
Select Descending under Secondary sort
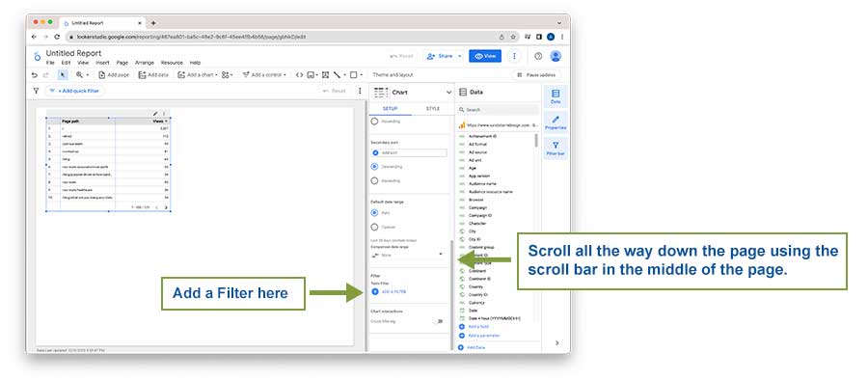pyautogui.click(x=375, y=166)
